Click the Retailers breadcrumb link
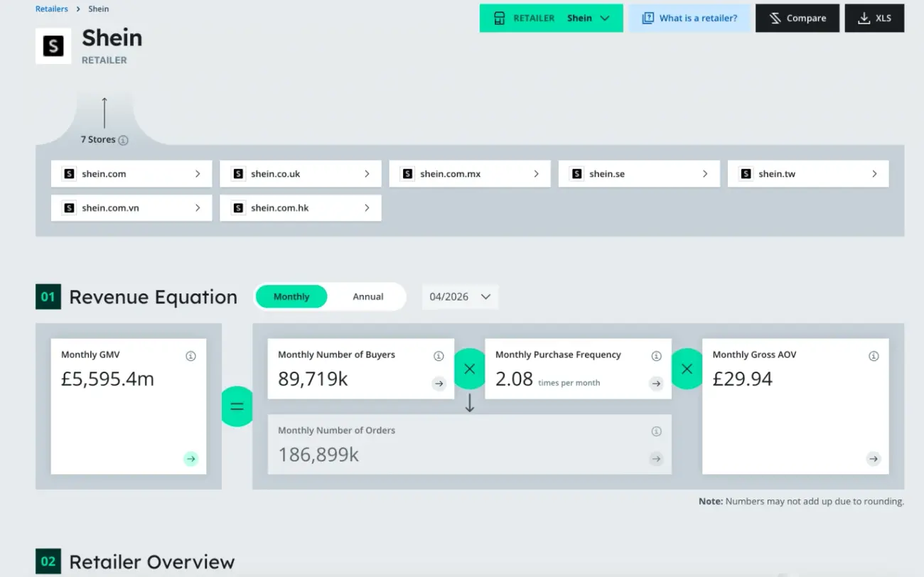This screenshot has height=577, width=924. coord(52,9)
